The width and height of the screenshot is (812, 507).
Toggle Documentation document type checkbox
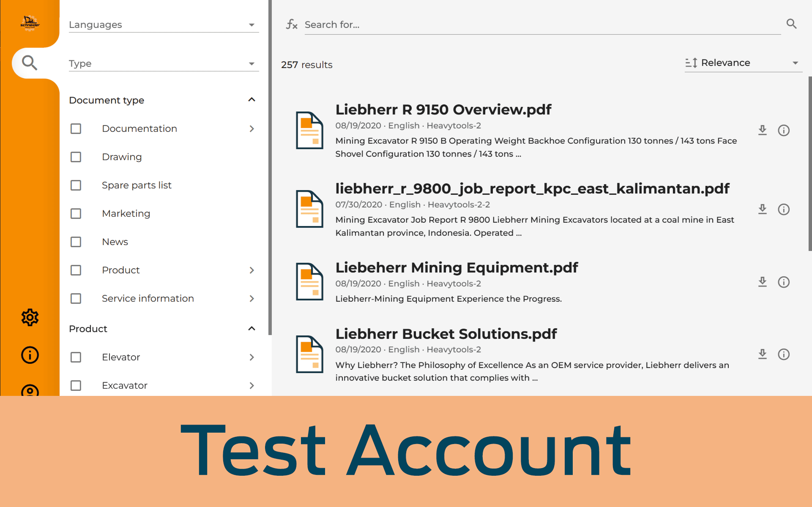77,128
